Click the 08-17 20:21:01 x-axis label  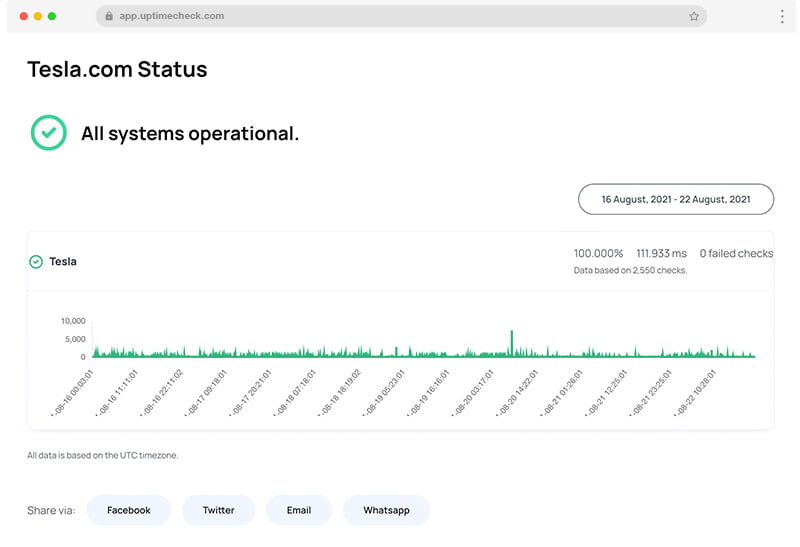click(x=251, y=393)
